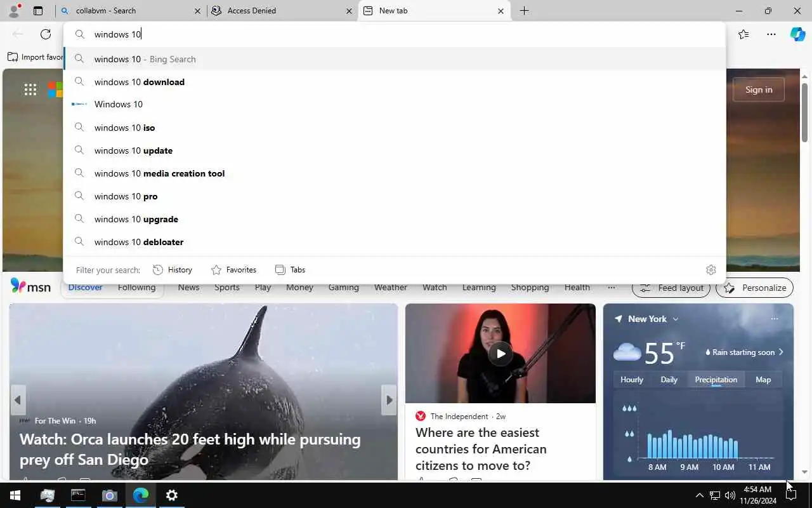Click Import favorites bookmark item
The height and width of the screenshot is (508, 812).
pos(36,57)
